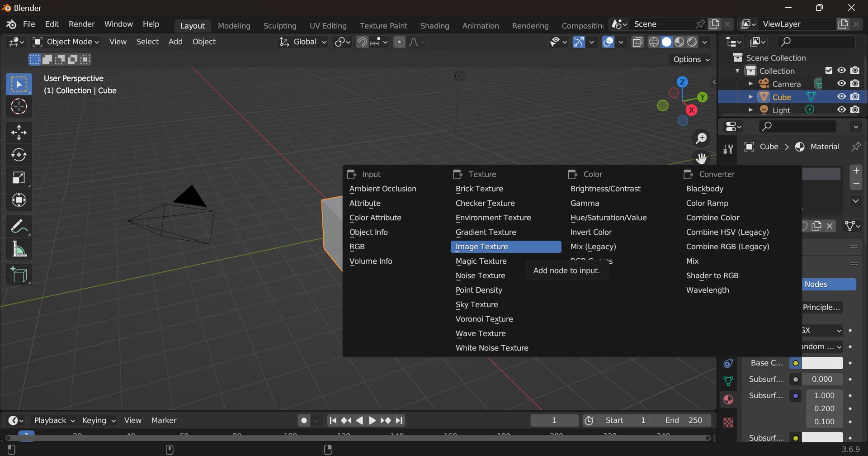Click the viewport zoom magnifier icon
The width and height of the screenshot is (868, 456).
[701, 138]
